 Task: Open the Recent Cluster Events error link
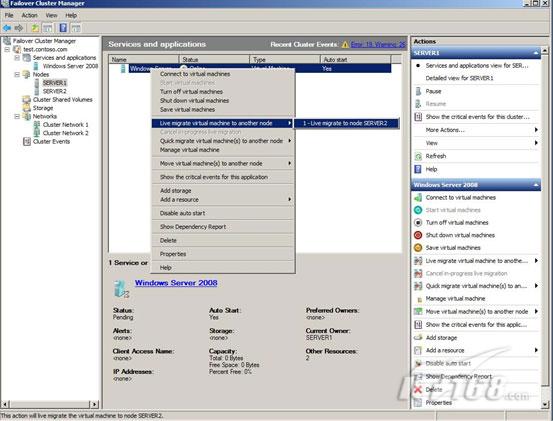(x=378, y=45)
